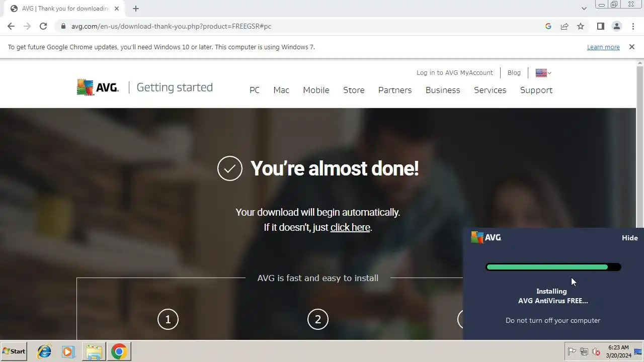Screen dimensions: 644x362
Task: Click the Chrome taskbar icon
Action: coord(119,351)
